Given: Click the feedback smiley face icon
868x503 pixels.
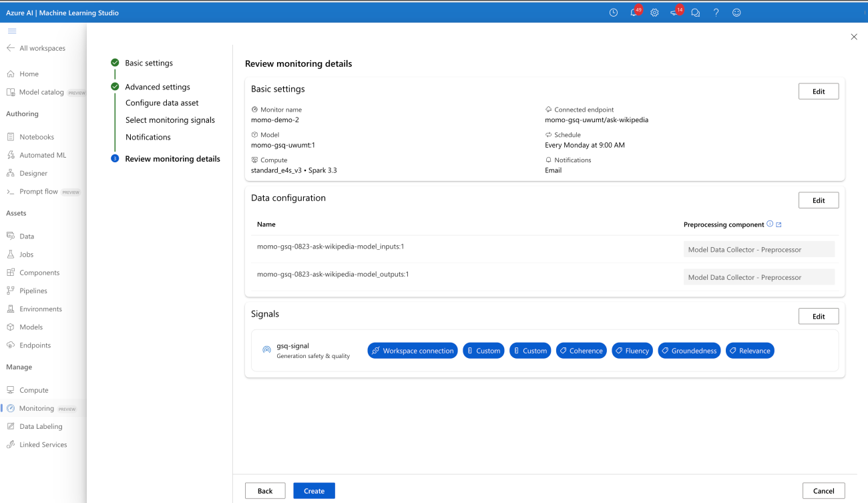Looking at the screenshot, I should pyautogui.click(x=736, y=13).
